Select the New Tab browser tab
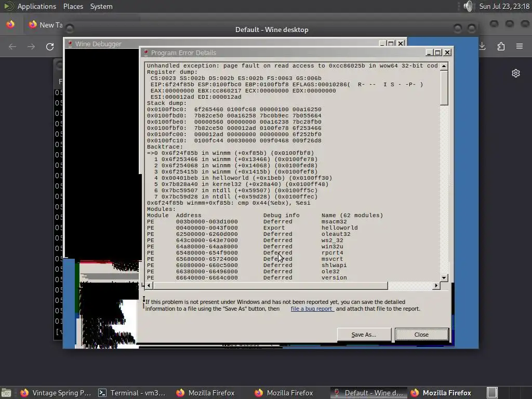Viewport: 532px width, 399px height. [46, 25]
